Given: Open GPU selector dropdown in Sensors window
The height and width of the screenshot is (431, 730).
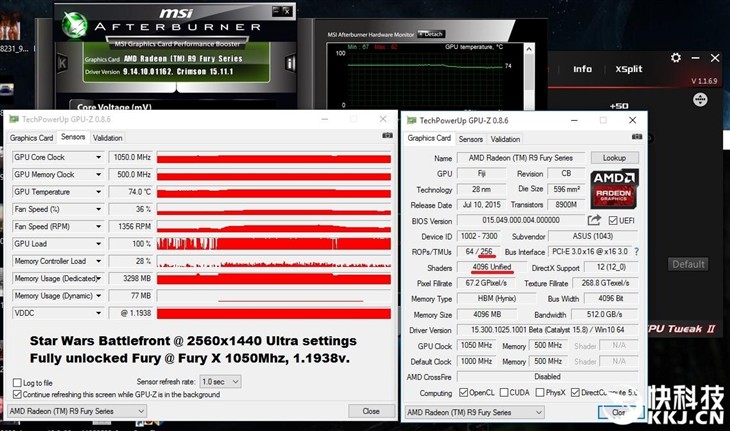Looking at the screenshot, I should [77, 411].
